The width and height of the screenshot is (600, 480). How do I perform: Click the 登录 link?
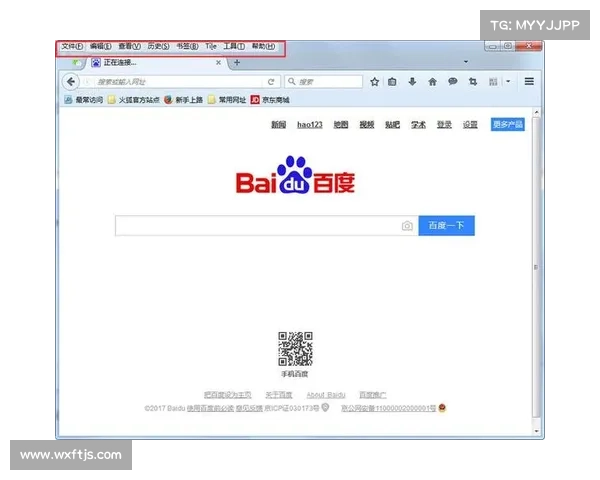click(x=444, y=125)
